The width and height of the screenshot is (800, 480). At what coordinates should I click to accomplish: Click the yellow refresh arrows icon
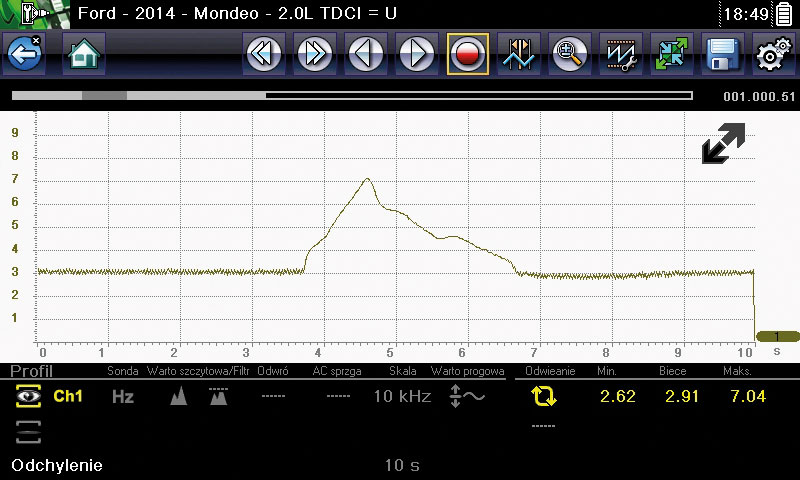tap(544, 397)
